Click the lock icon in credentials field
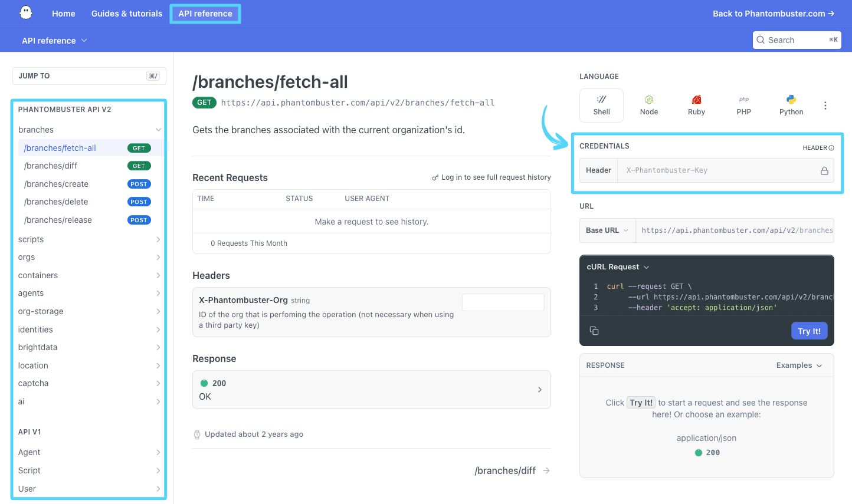 [824, 170]
